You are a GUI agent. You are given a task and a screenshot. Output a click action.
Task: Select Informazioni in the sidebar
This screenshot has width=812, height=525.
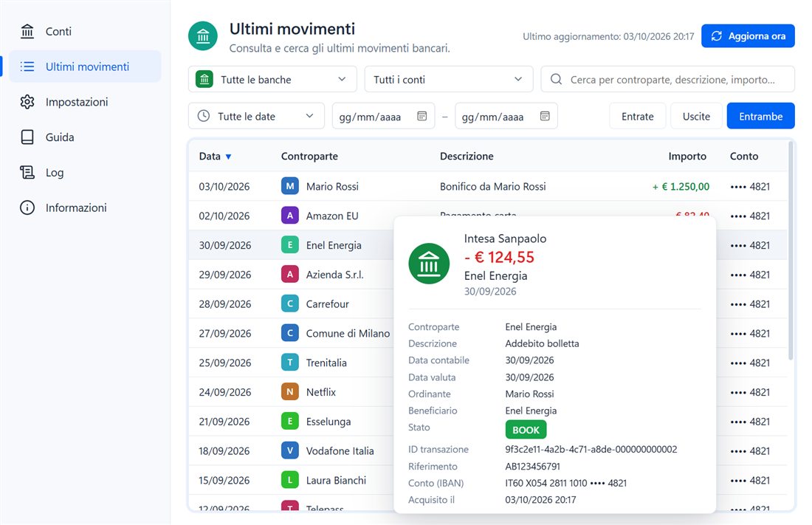coord(85,207)
